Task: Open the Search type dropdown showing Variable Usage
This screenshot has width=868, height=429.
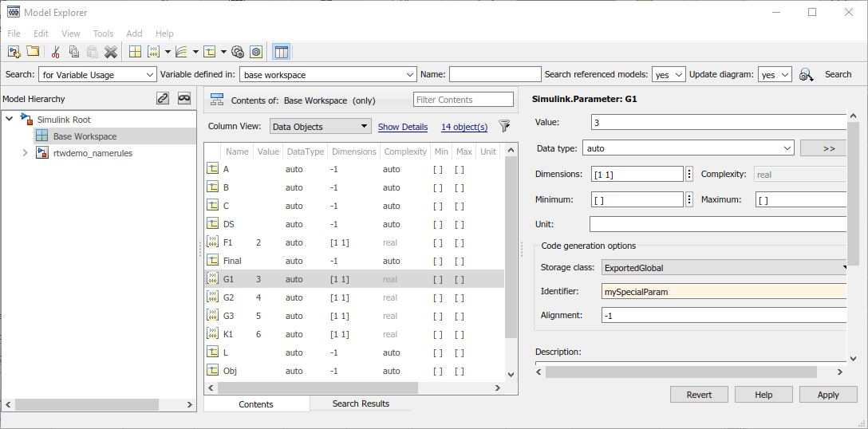Action: [x=97, y=74]
